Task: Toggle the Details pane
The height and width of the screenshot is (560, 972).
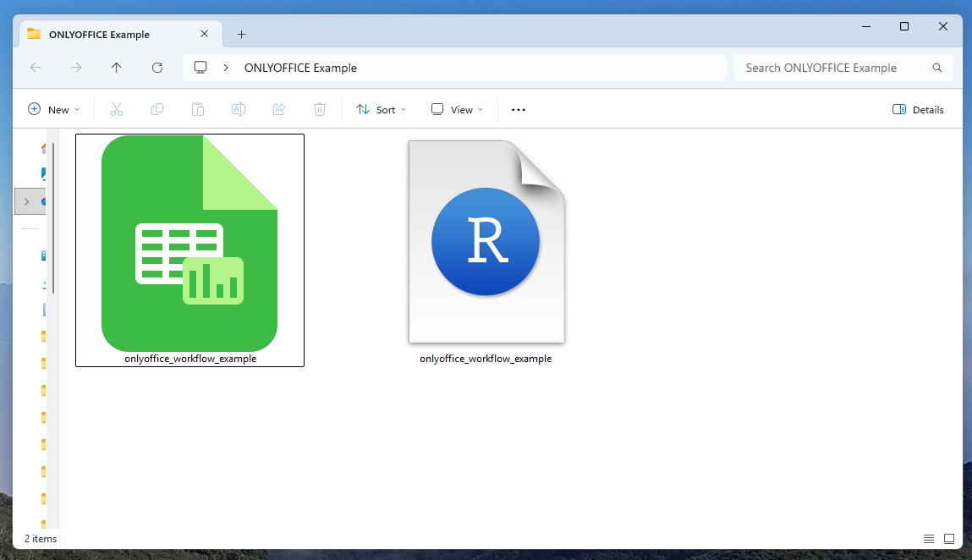Action: point(918,109)
